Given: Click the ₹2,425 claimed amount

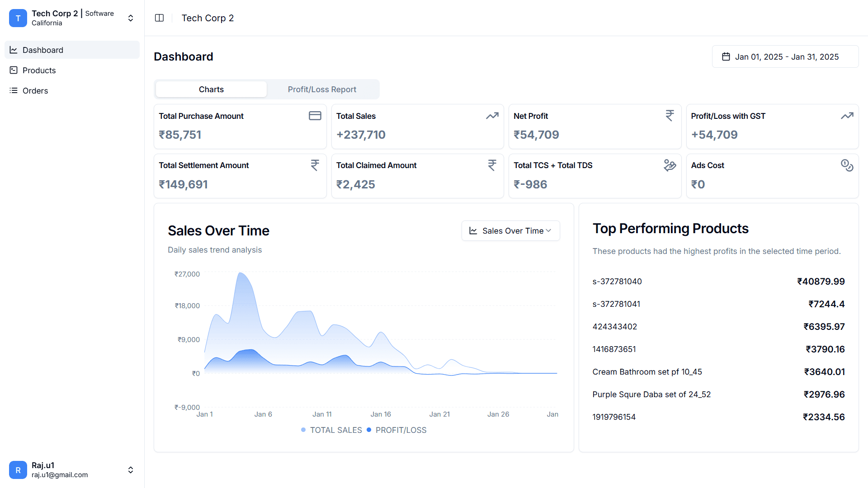Looking at the screenshot, I should (x=356, y=184).
